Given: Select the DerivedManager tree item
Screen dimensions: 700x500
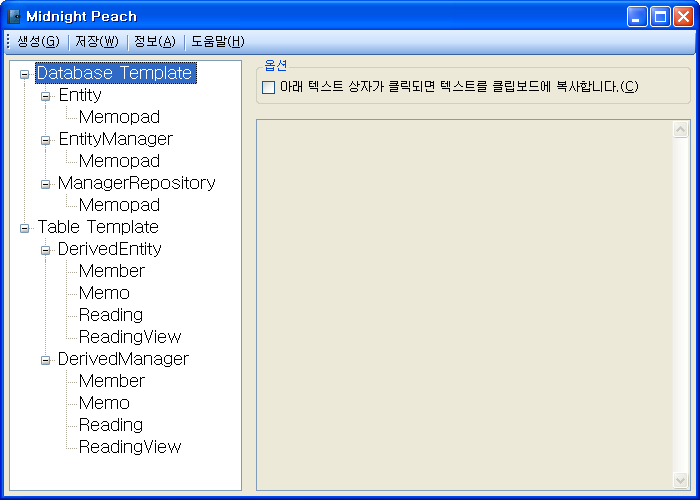Looking at the screenshot, I should pyautogui.click(x=123, y=358).
